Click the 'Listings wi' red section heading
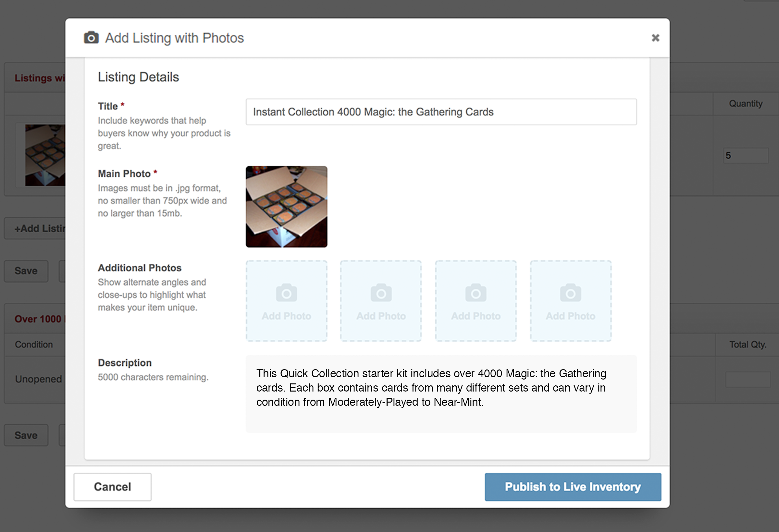This screenshot has height=532, width=779. coord(40,78)
